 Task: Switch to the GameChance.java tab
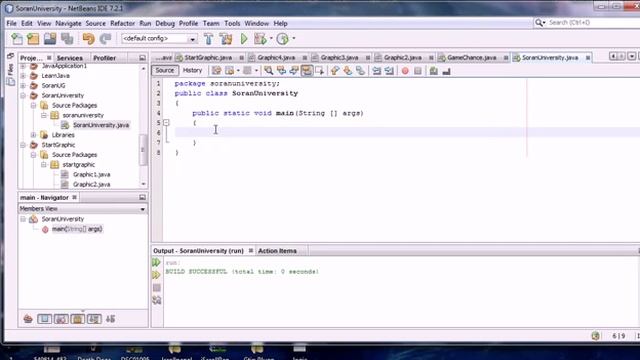[471, 58]
